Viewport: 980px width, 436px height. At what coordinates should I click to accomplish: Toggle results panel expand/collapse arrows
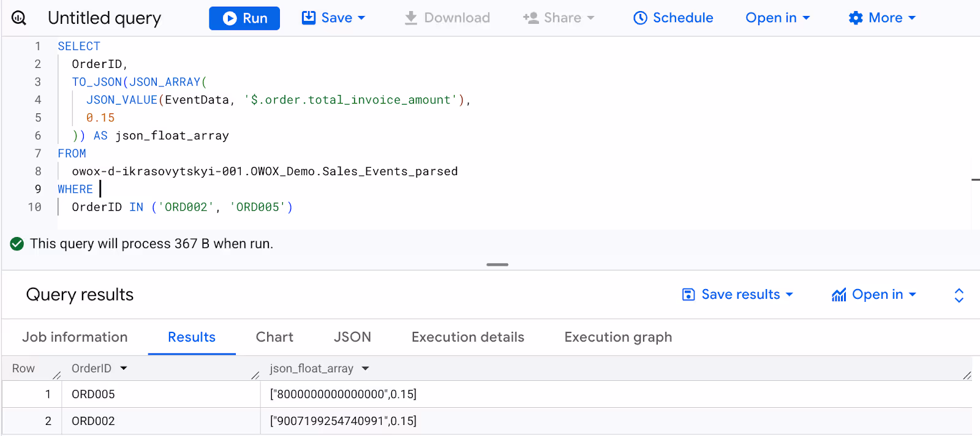coord(959,295)
